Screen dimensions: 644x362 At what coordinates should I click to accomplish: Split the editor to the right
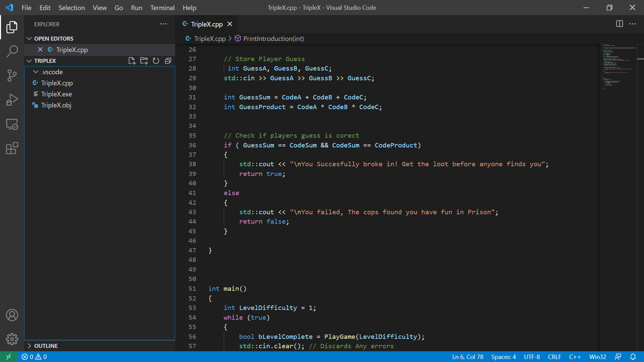(619, 24)
